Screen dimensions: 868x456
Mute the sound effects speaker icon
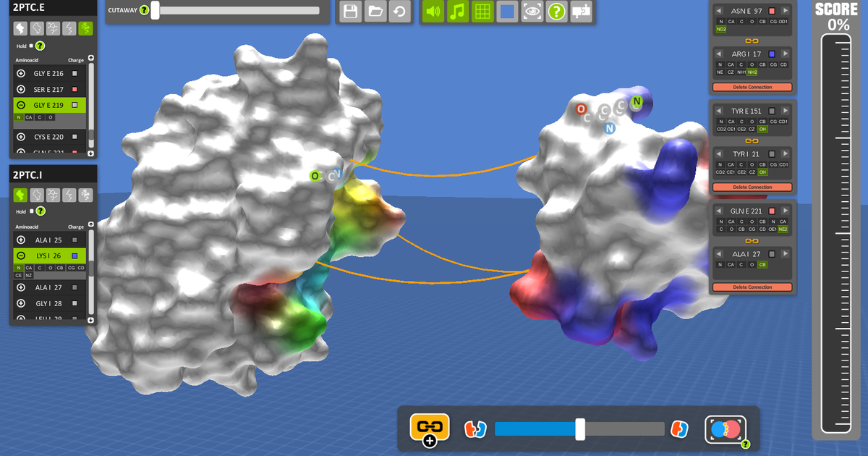(433, 11)
